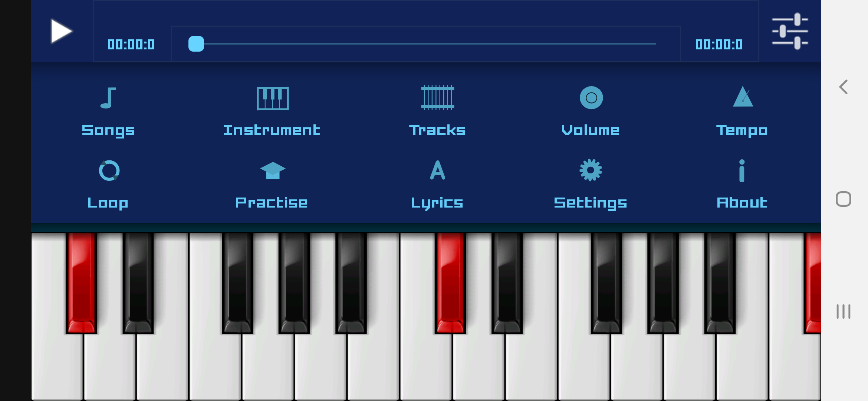Click the Practise text label

[272, 203]
